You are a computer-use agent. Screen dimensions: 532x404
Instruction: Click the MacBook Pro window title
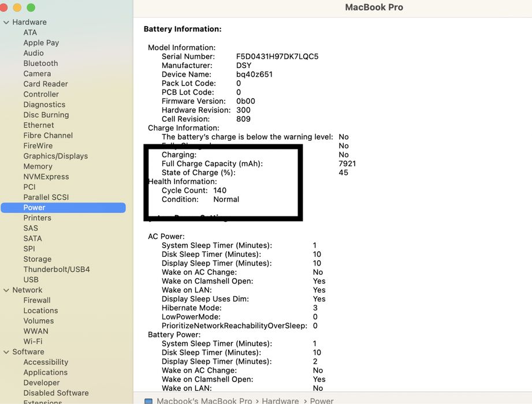[374, 7]
